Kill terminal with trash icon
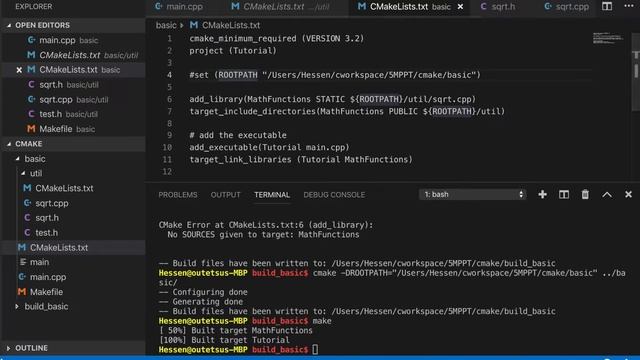This screenshot has height=360, width=640. point(585,195)
